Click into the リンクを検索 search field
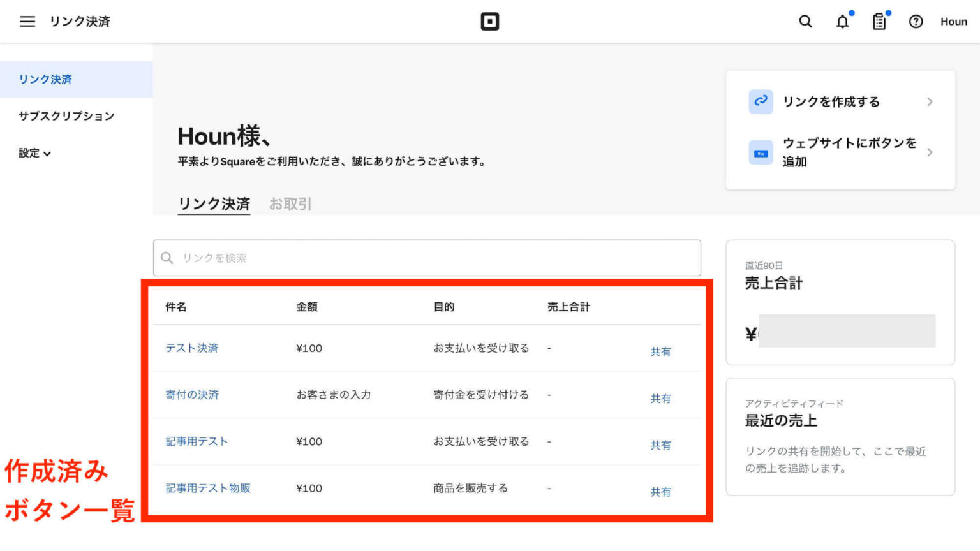The height and width of the screenshot is (551, 980). [x=426, y=258]
